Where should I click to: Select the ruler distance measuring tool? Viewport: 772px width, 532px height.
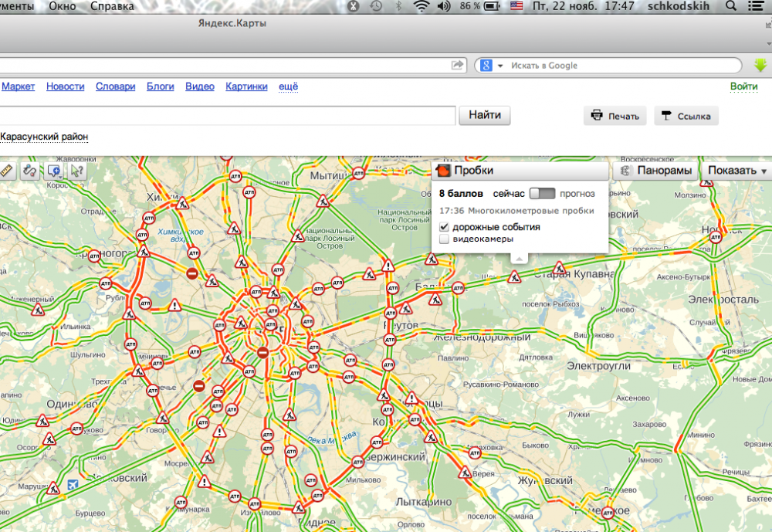7,171
